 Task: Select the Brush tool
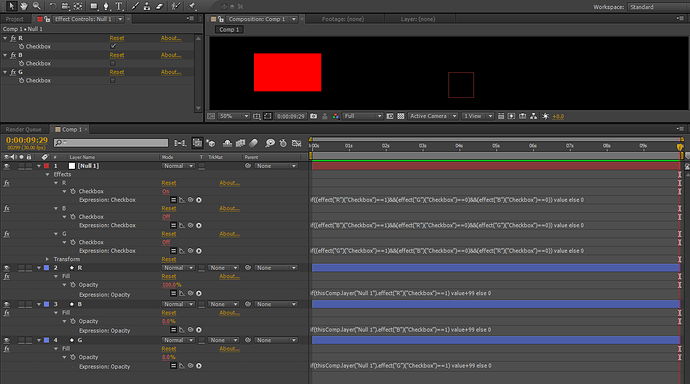click(x=135, y=6)
